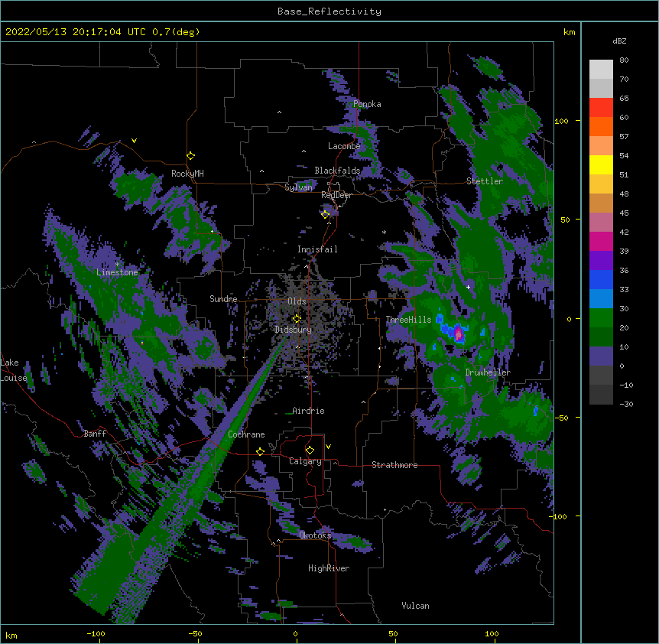Select the yellow 51-54 dBZ legend swatch

click(601, 164)
